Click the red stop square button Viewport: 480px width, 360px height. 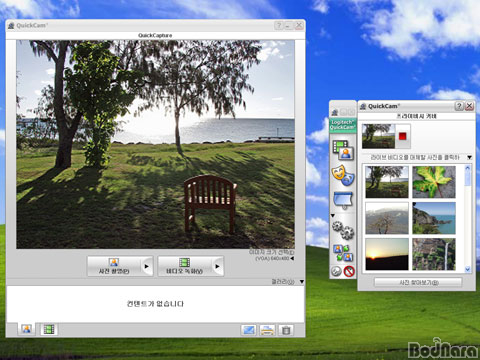pyautogui.click(x=403, y=136)
